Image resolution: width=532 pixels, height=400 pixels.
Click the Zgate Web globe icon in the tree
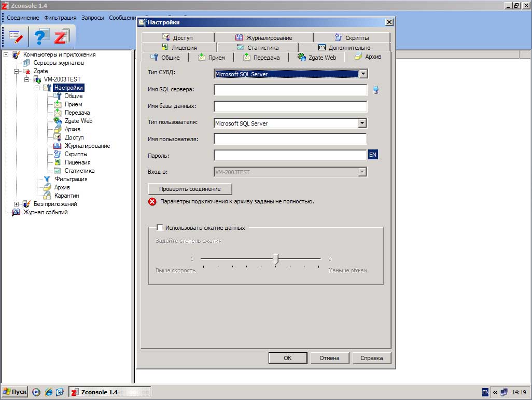(x=58, y=121)
